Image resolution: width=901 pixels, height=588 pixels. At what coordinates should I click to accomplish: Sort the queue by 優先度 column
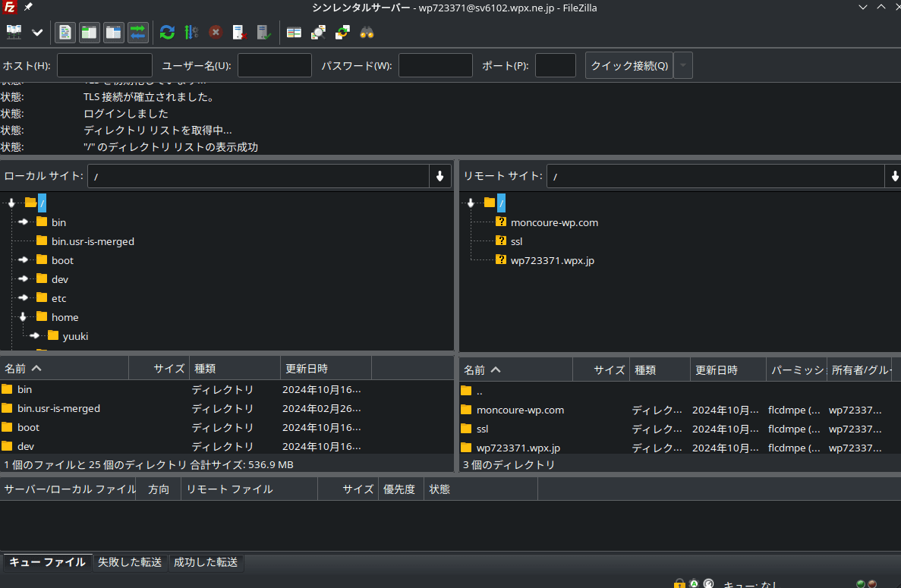pos(401,489)
